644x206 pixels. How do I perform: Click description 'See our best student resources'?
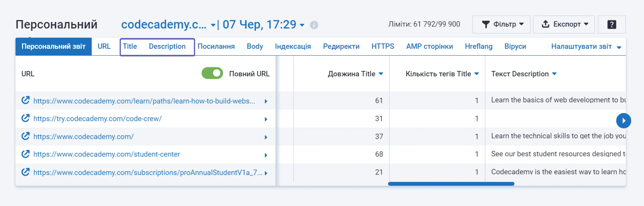point(558,154)
